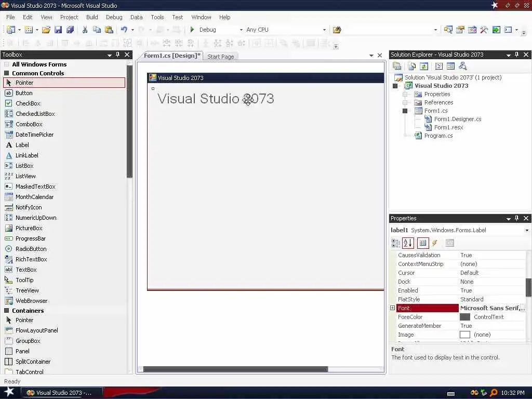This screenshot has height=399, width=532.
Task: Click View Class Diagram icon in Solution Explorer
Action: pyautogui.click(x=462, y=66)
